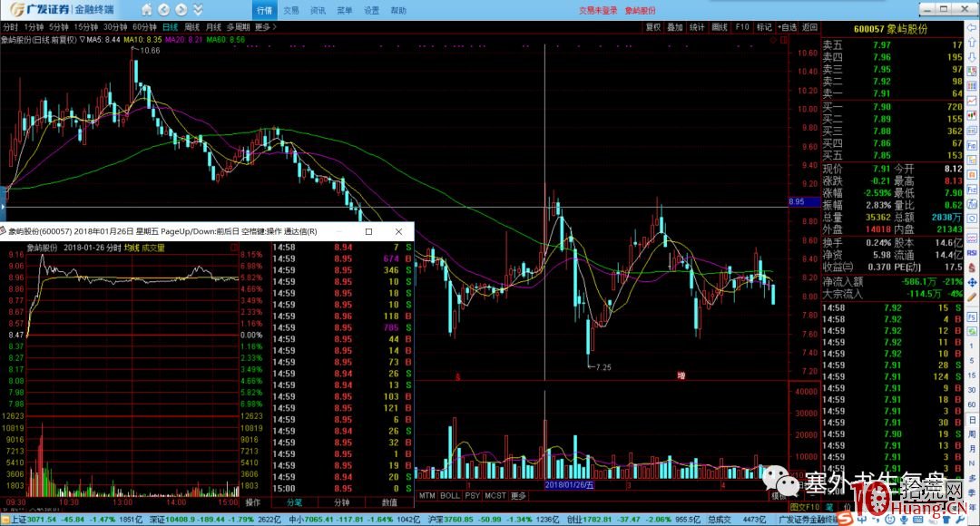Open 更多 indicators list
The image size is (980, 526).
coord(519,495)
